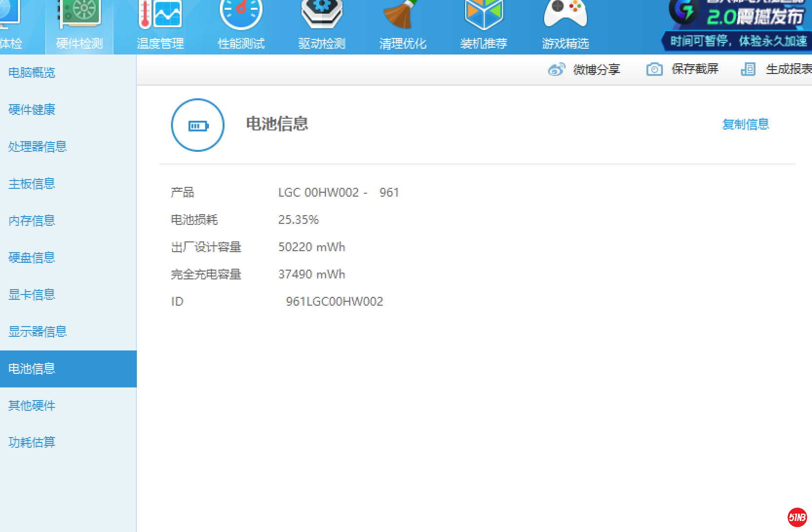The width and height of the screenshot is (812, 532).
Task: Select the 37490 mWh full charge value
Action: 312,275
